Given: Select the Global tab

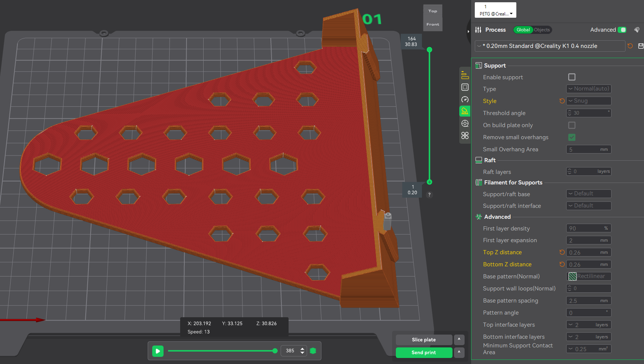Looking at the screenshot, I should tap(523, 30).
